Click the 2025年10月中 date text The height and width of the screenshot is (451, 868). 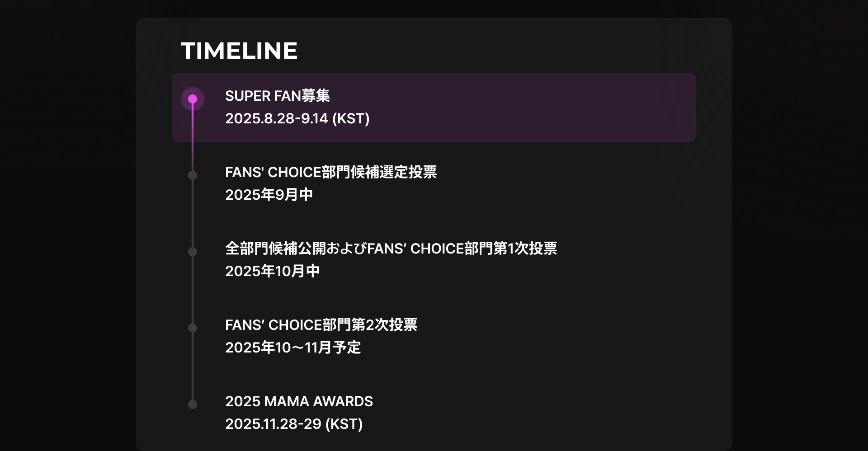point(273,271)
